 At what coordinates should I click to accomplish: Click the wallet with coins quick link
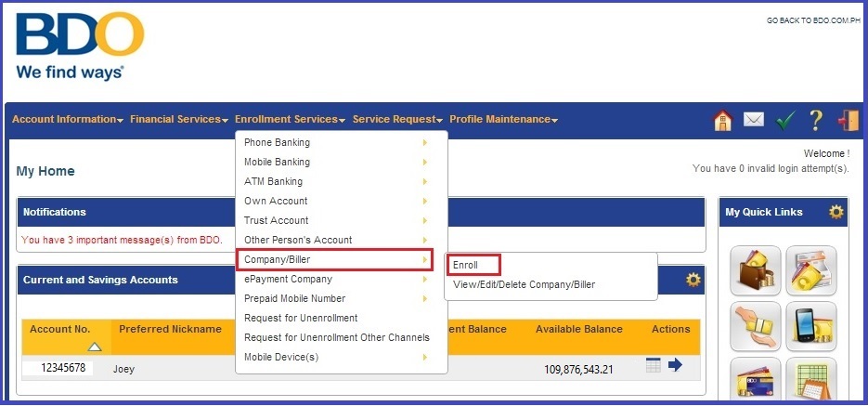click(x=755, y=270)
